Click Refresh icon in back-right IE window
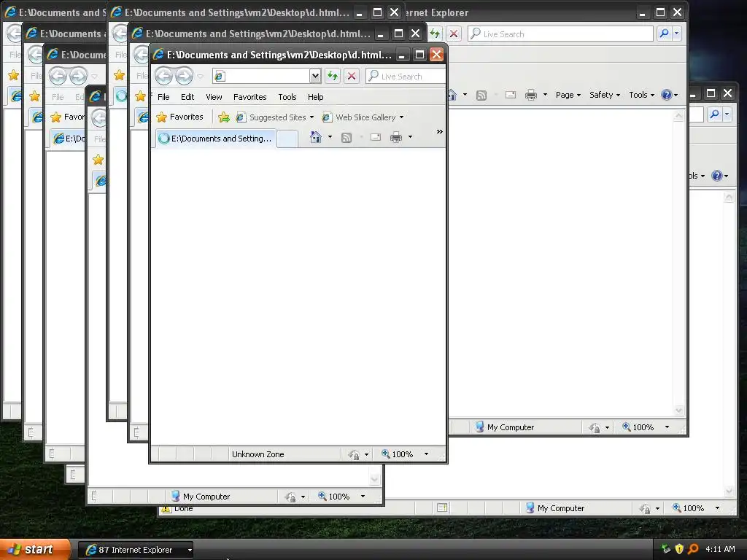 pos(435,34)
